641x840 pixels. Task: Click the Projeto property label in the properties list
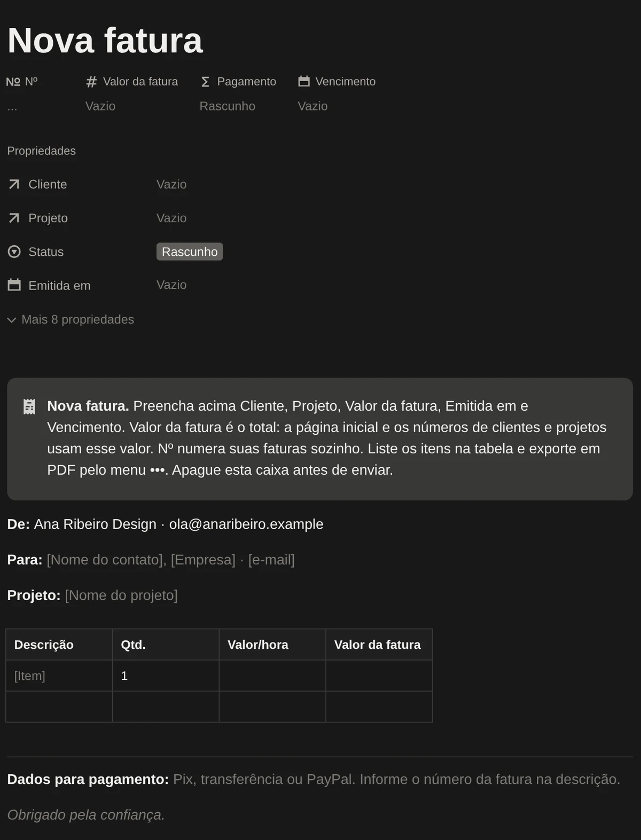48,218
